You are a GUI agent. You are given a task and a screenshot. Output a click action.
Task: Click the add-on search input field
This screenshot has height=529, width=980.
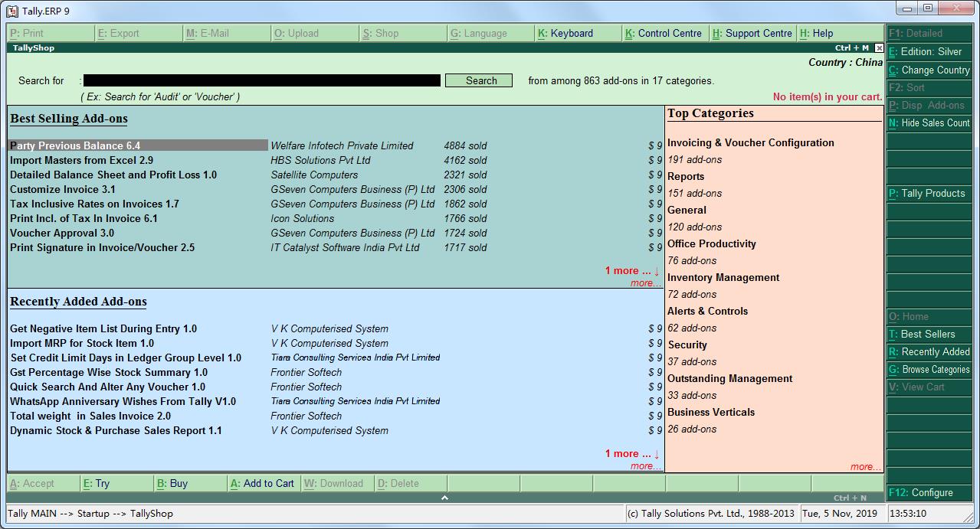pos(261,80)
